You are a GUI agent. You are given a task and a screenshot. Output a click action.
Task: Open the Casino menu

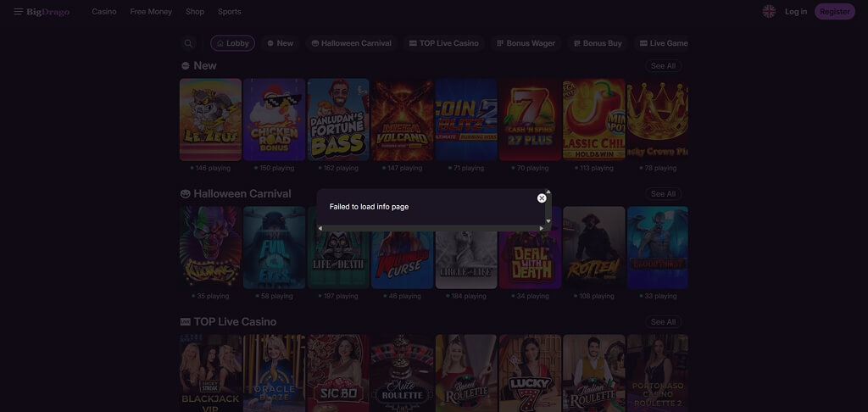[104, 12]
